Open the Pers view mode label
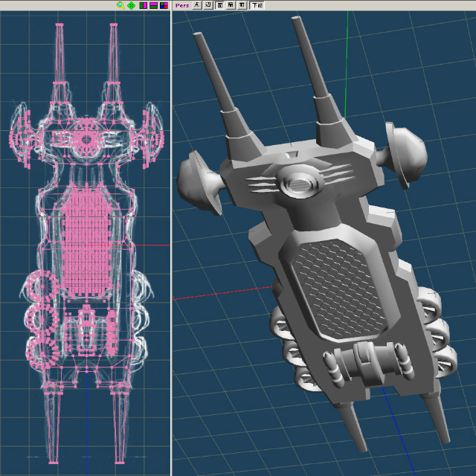This screenshot has height=476, width=476. tap(182, 5)
